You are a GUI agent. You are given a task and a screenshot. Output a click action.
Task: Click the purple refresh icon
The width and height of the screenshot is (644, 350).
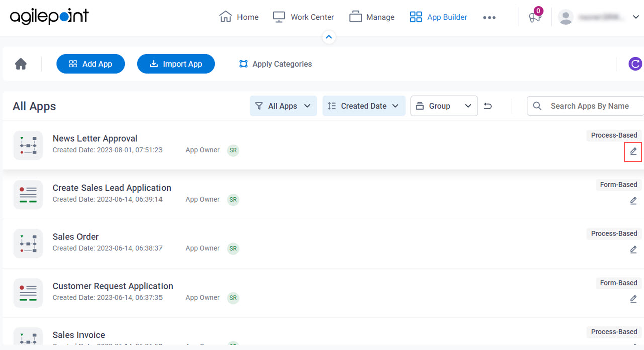(635, 64)
